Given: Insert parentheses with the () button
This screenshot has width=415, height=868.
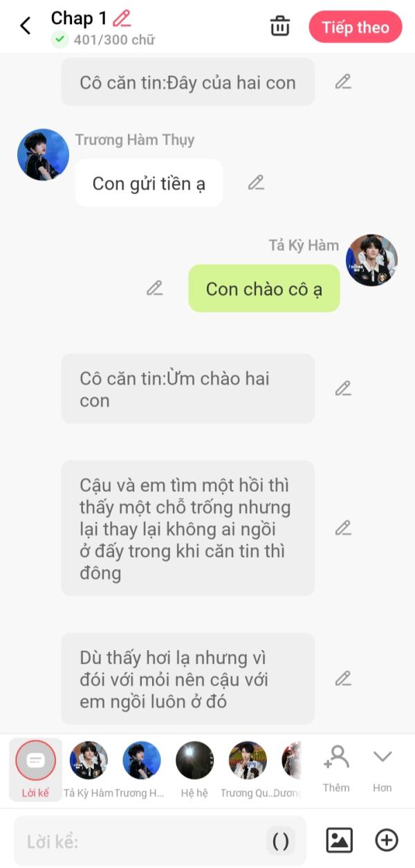Looking at the screenshot, I should 281,841.
